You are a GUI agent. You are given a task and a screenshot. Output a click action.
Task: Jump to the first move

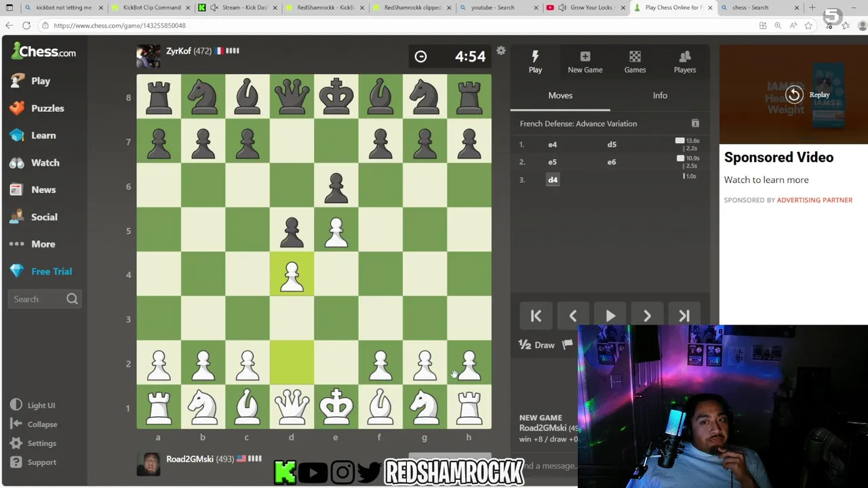click(x=536, y=316)
